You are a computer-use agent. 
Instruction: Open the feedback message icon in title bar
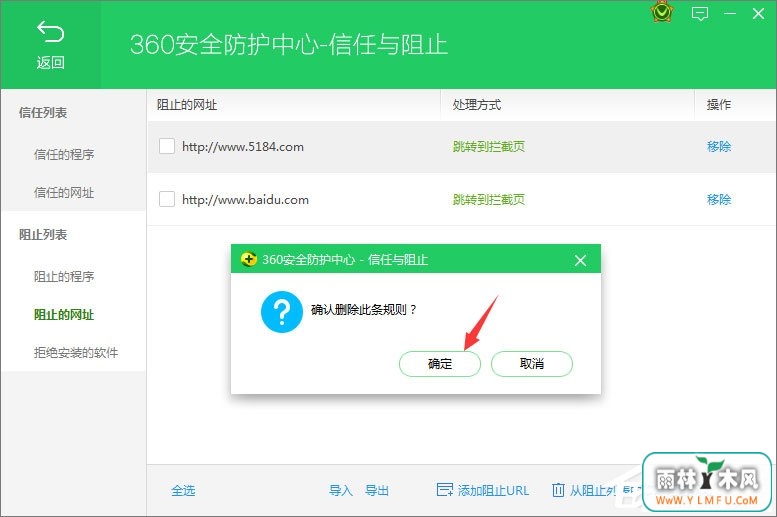click(x=699, y=13)
